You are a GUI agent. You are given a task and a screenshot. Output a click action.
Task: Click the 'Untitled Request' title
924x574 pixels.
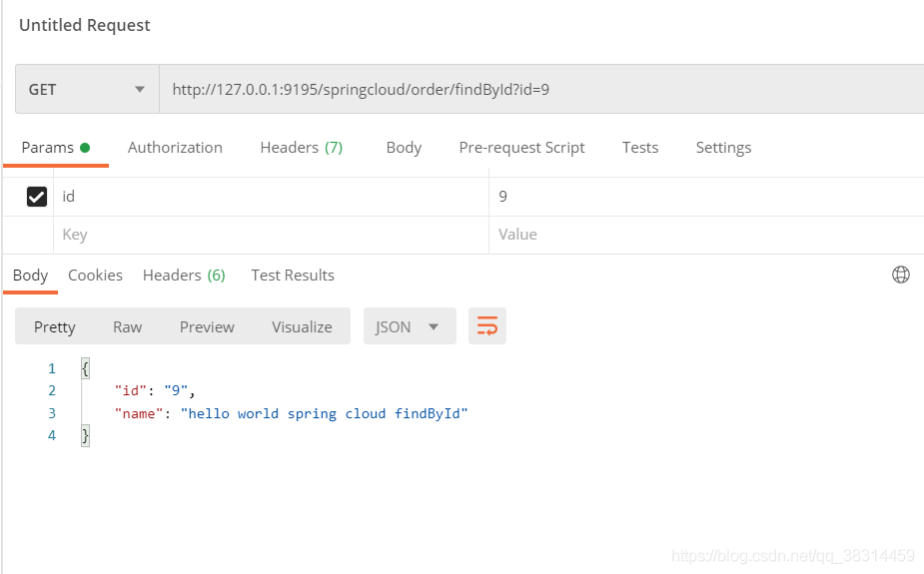[84, 25]
